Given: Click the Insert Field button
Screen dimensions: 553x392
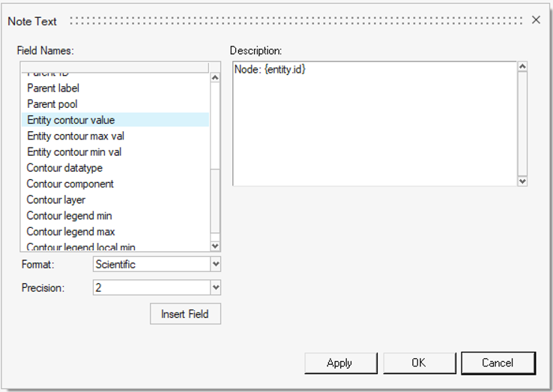Looking at the screenshot, I should [x=185, y=314].
